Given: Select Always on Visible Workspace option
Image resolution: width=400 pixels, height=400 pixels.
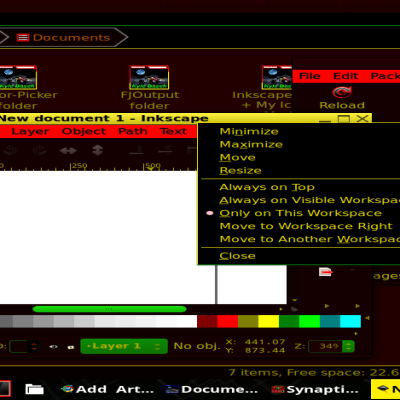Looking at the screenshot, I should coord(300,200).
